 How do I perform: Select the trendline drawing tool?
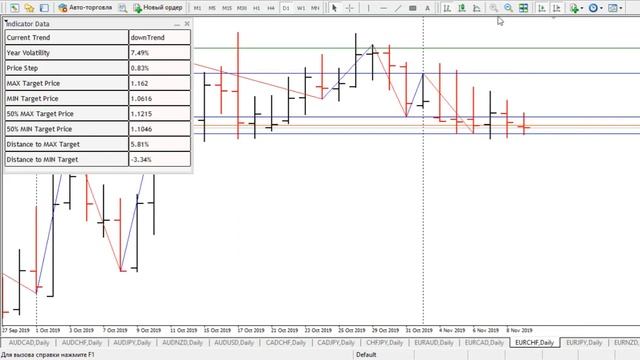398,8
